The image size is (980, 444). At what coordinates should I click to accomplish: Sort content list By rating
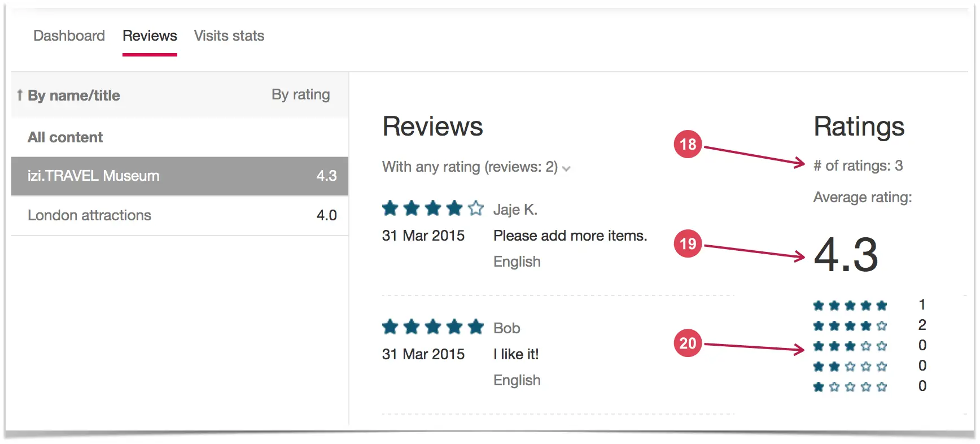(300, 94)
